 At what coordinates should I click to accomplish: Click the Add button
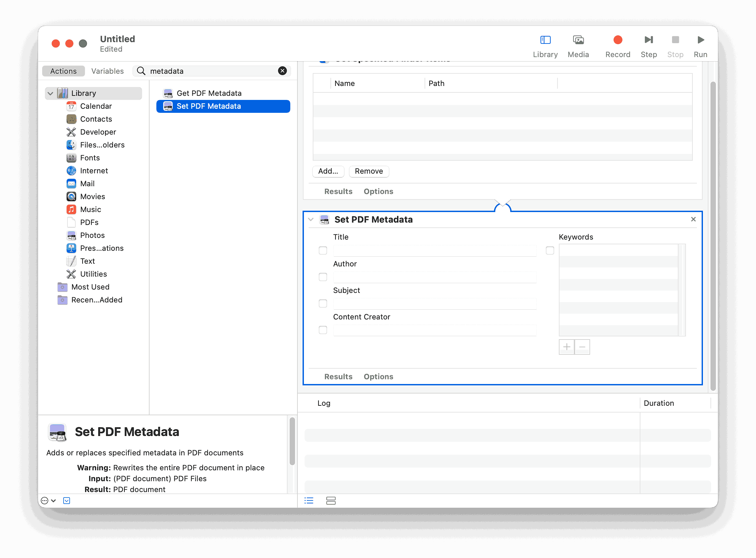point(328,171)
